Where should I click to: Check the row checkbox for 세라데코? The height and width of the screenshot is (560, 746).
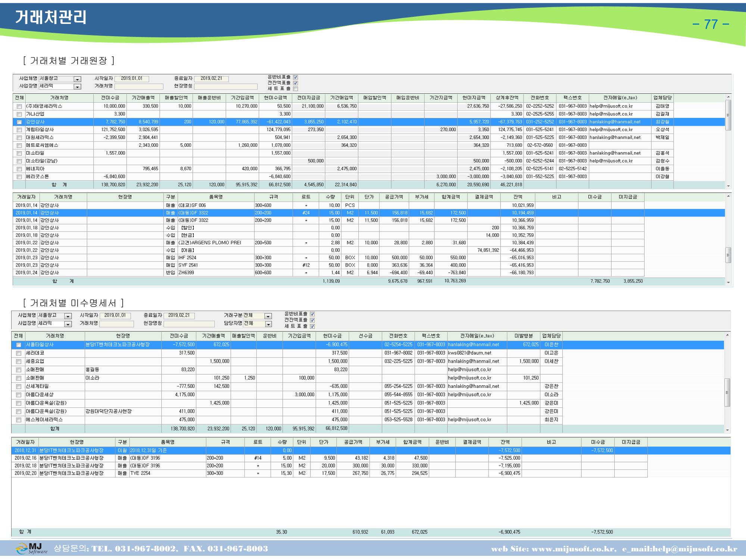click(x=19, y=353)
